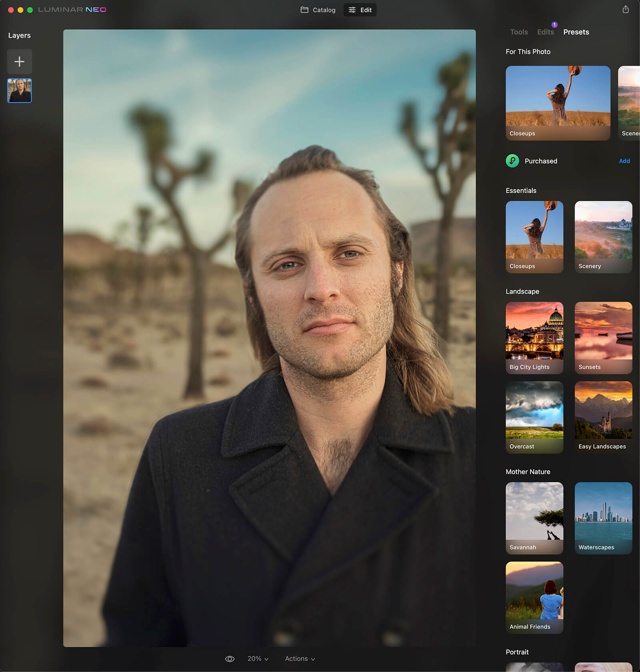Expand the Actions menu

(300, 659)
